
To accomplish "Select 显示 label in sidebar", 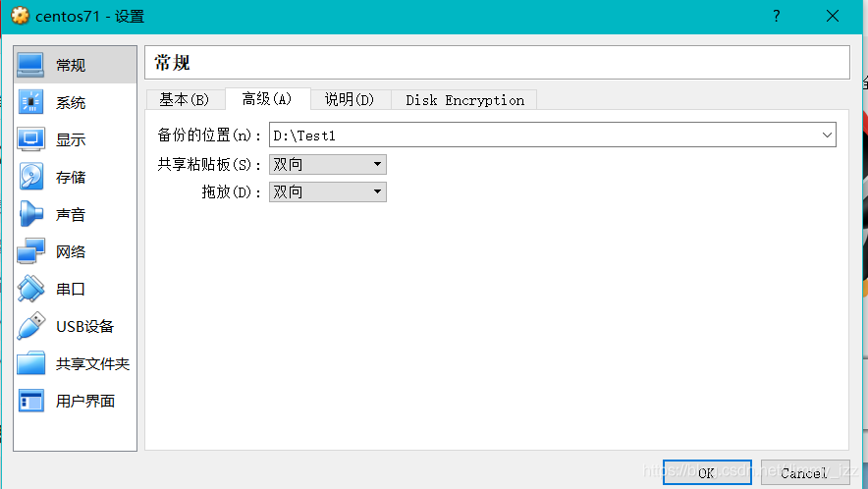I will tap(71, 140).
